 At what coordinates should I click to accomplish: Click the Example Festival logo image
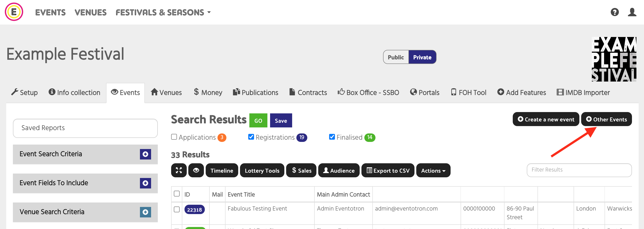point(614,59)
